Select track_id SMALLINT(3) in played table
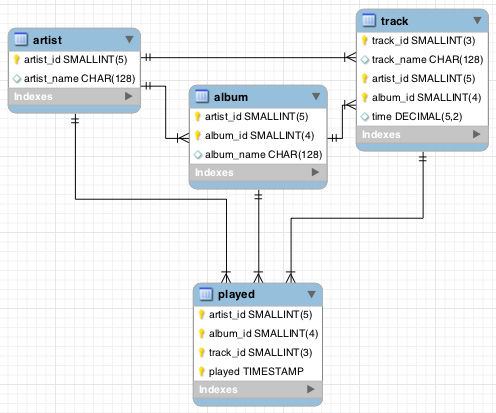 point(261,352)
